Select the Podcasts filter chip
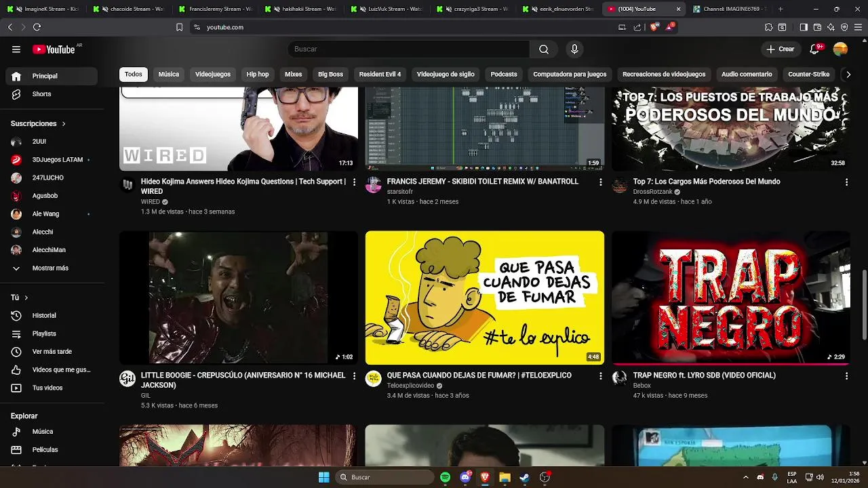 tap(504, 75)
